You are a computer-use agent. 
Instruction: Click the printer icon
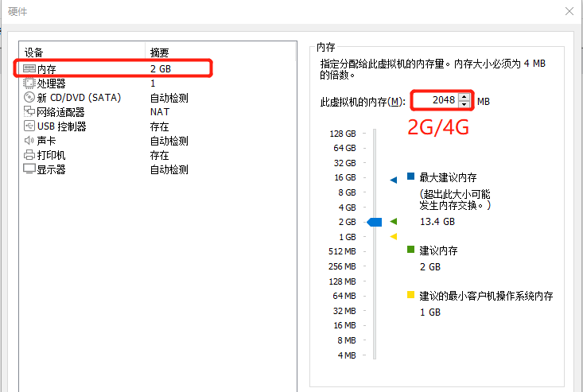29,154
